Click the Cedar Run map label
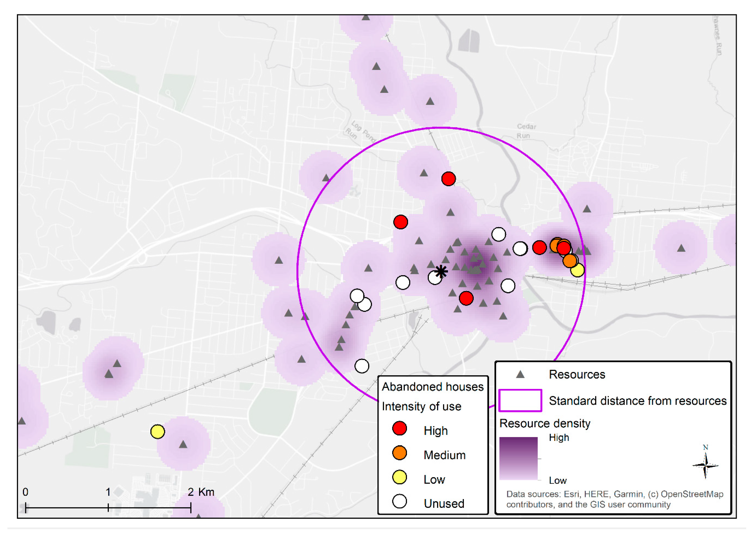756x539 pixels. coord(526,131)
